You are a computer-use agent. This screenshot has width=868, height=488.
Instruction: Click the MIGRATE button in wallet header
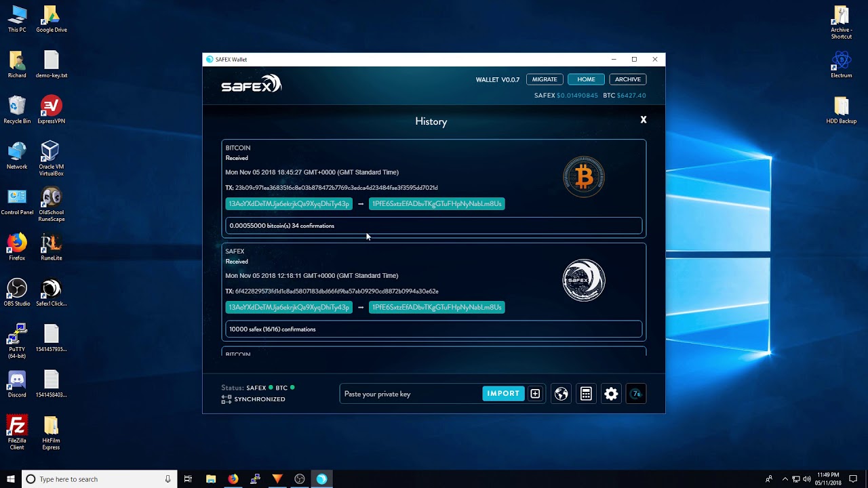point(545,79)
